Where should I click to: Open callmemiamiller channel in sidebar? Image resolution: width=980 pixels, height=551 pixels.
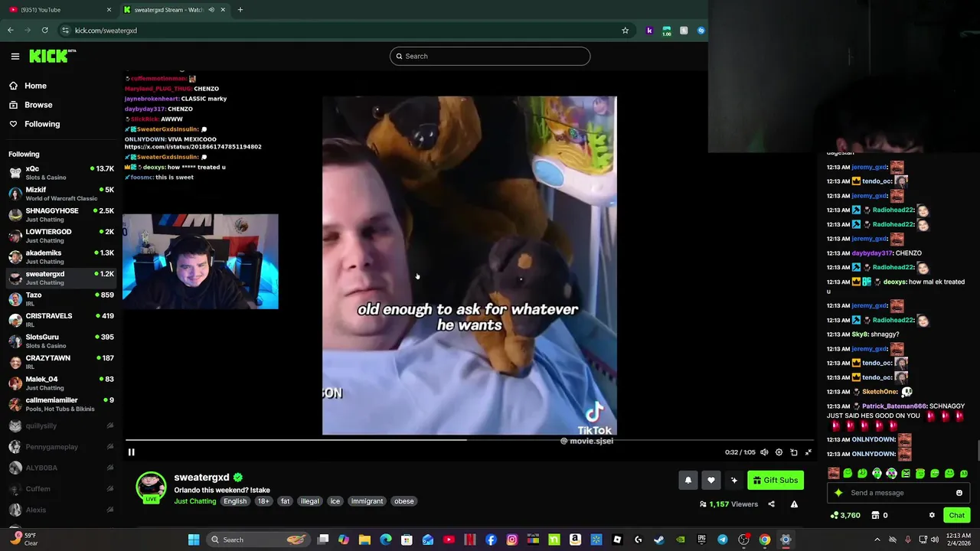(x=60, y=404)
